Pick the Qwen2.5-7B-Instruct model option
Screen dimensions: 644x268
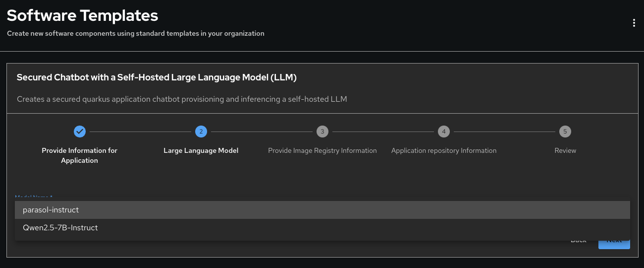tap(60, 228)
